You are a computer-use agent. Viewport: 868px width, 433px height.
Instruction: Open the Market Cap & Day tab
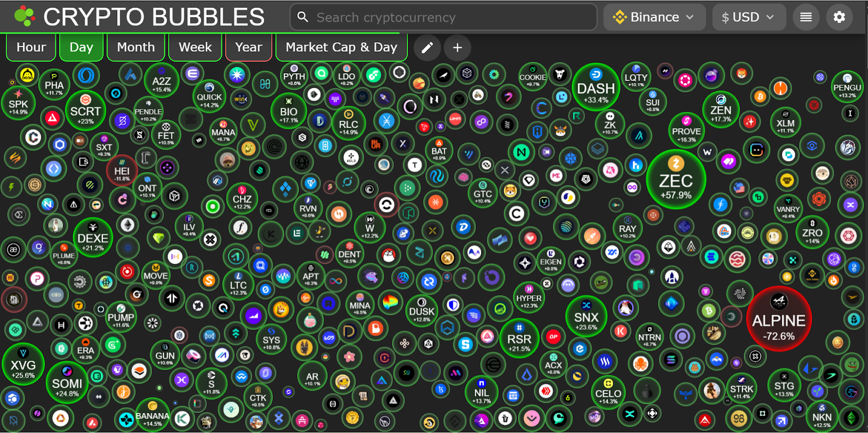[x=341, y=47]
